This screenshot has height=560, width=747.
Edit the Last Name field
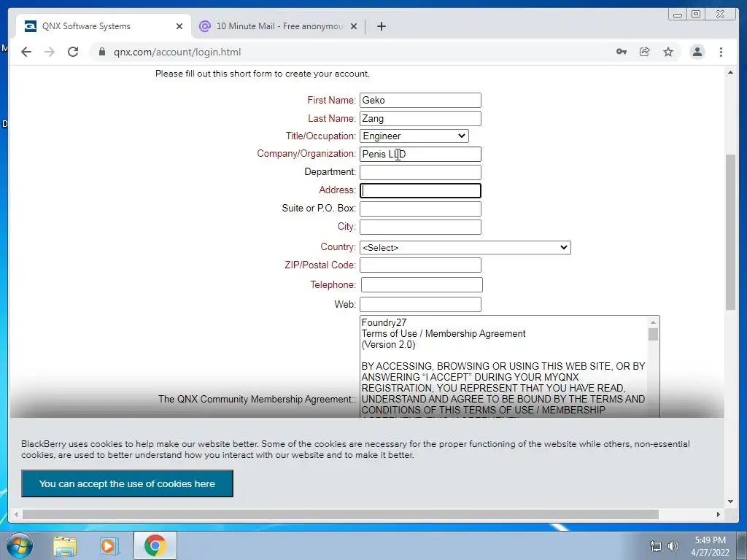pyautogui.click(x=420, y=119)
